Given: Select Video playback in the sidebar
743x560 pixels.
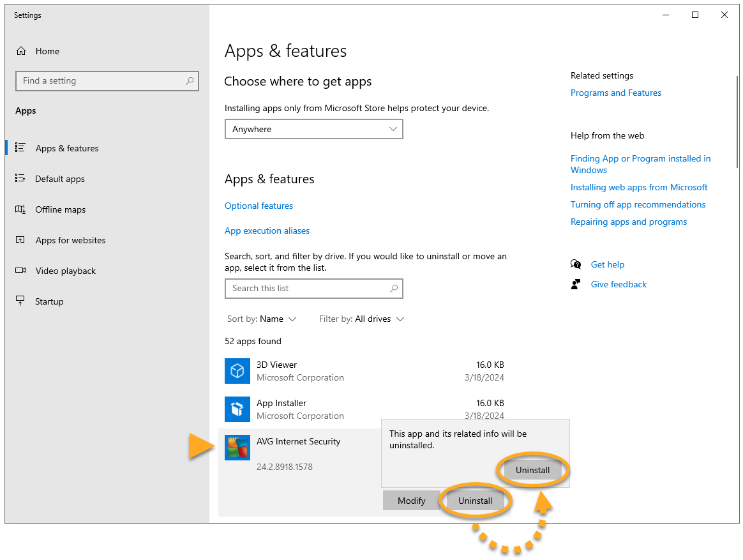Looking at the screenshot, I should 65,271.
